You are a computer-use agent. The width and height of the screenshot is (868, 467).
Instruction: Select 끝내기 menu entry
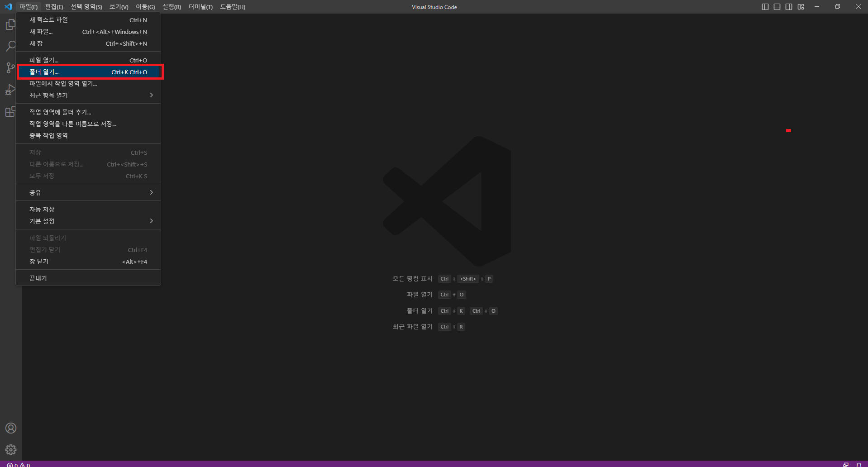click(88, 278)
